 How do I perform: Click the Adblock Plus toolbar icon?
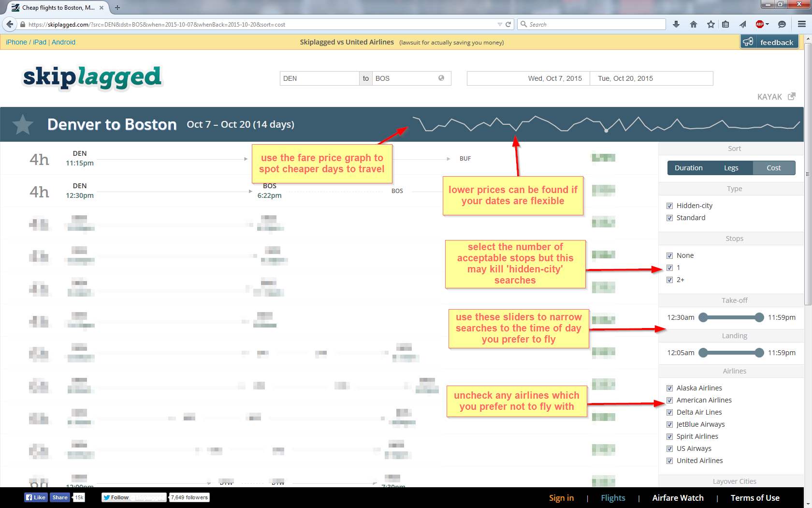click(x=759, y=24)
